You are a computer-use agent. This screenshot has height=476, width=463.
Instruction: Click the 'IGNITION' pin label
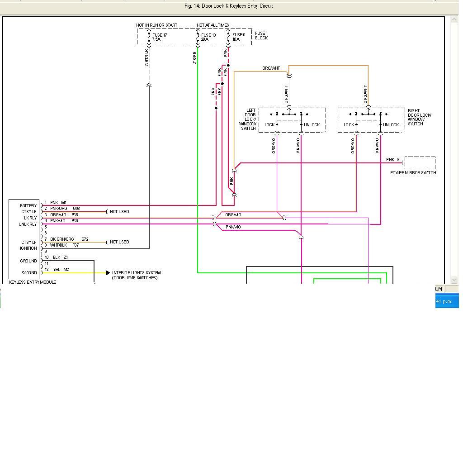(28, 248)
